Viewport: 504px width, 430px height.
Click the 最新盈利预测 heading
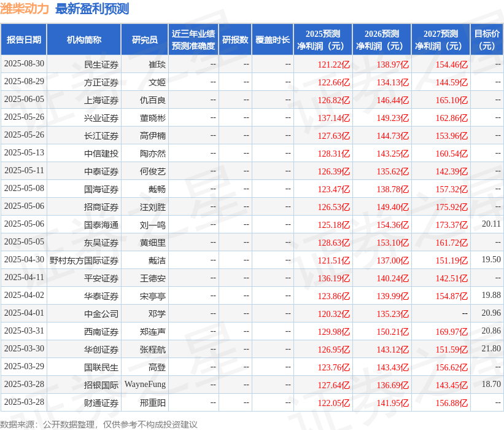(x=92, y=9)
